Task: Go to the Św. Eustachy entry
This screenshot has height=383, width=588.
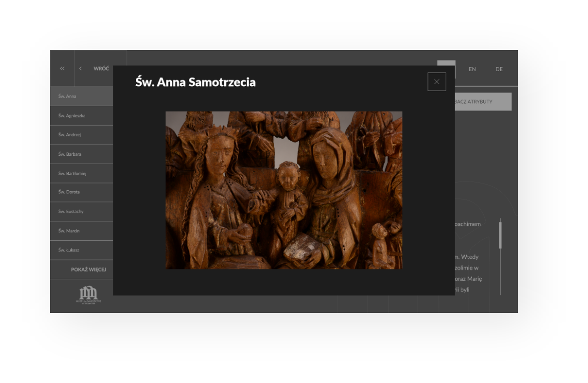Action: click(81, 211)
